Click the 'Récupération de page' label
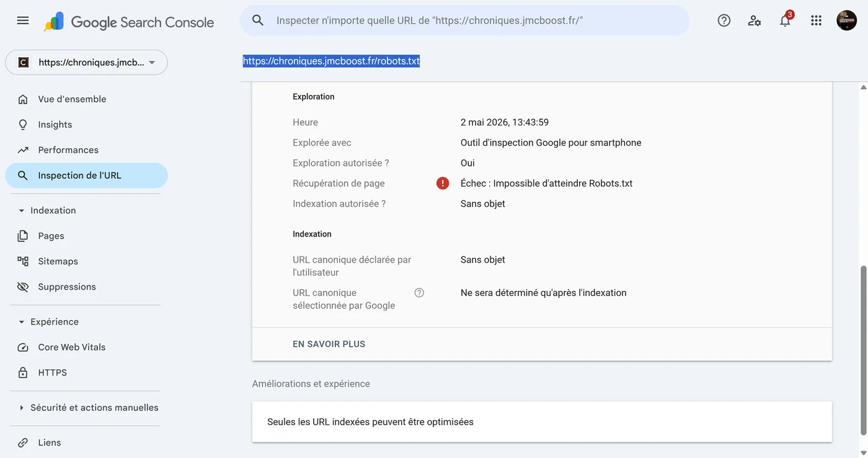868x458 pixels. click(x=339, y=184)
